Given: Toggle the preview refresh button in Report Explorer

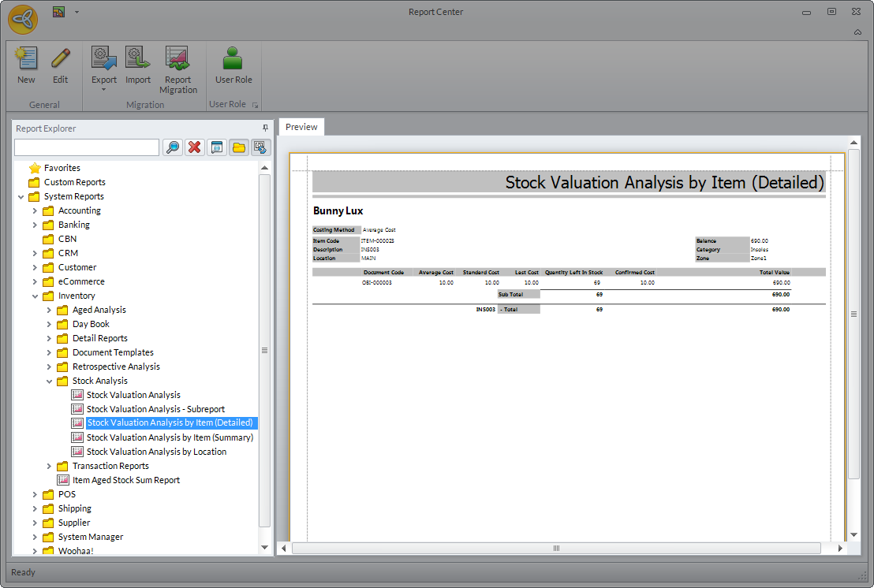Looking at the screenshot, I should tap(261, 147).
